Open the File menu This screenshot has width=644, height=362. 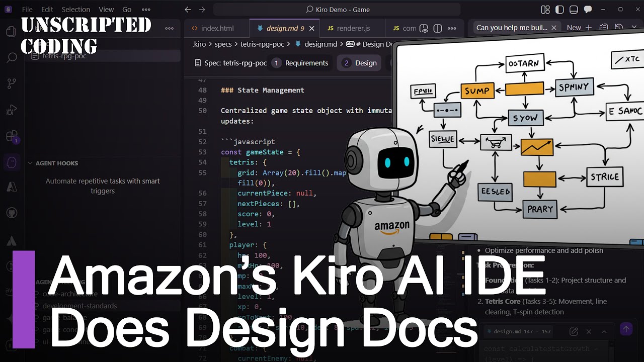click(27, 10)
